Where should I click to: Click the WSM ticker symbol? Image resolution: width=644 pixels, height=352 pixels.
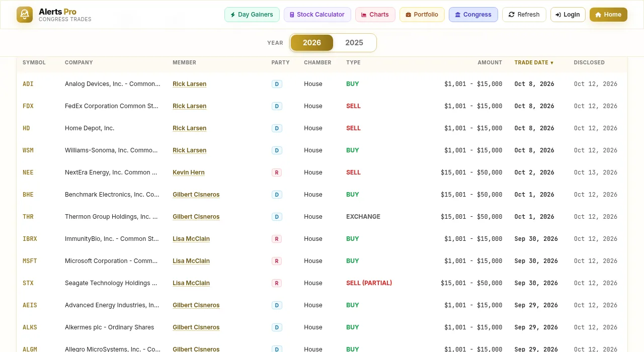point(28,150)
